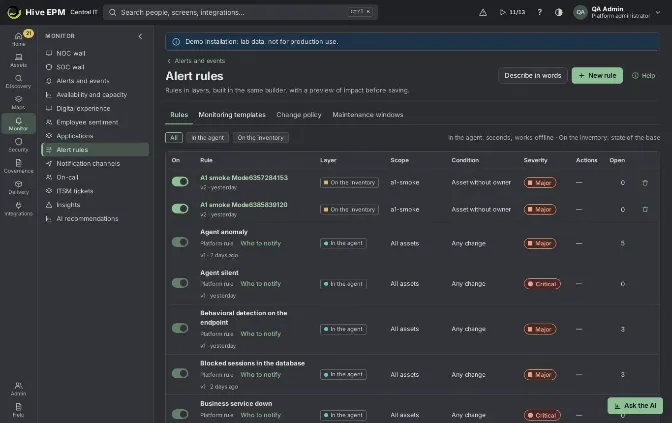Toggle Behavioral detection on the endpoint switch

tap(180, 328)
